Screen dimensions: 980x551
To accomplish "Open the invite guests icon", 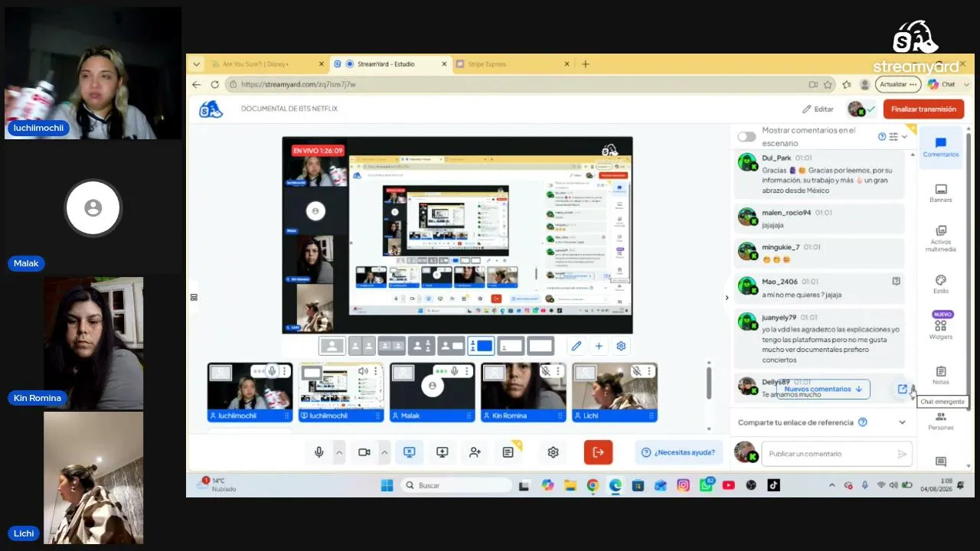I will [x=475, y=452].
